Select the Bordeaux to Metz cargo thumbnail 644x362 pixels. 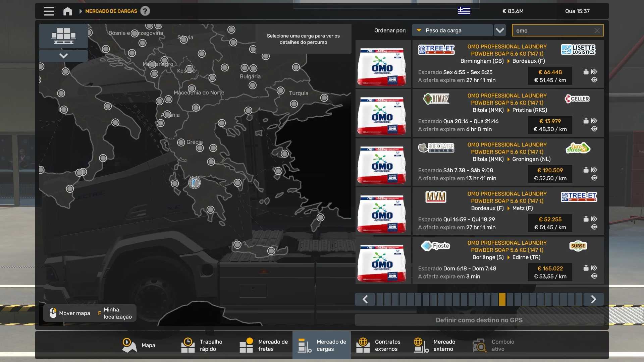(383, 212)
